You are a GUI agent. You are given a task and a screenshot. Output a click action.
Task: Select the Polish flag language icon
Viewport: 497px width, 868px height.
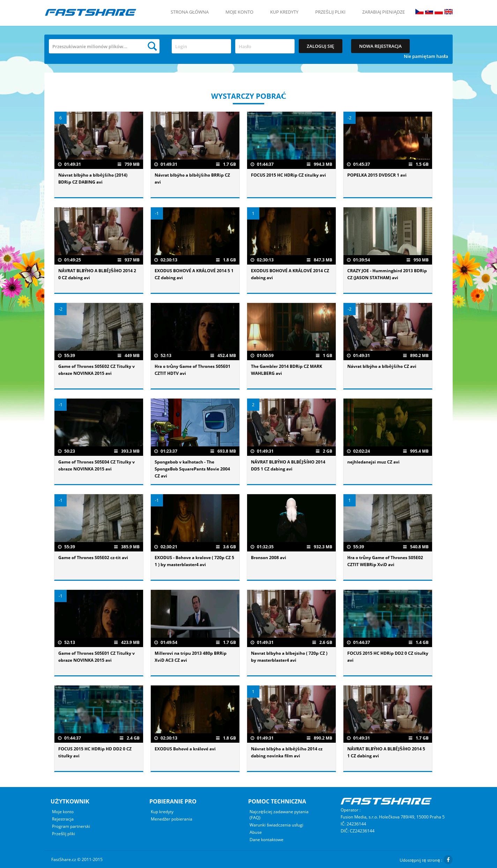(x=439, y=12)
